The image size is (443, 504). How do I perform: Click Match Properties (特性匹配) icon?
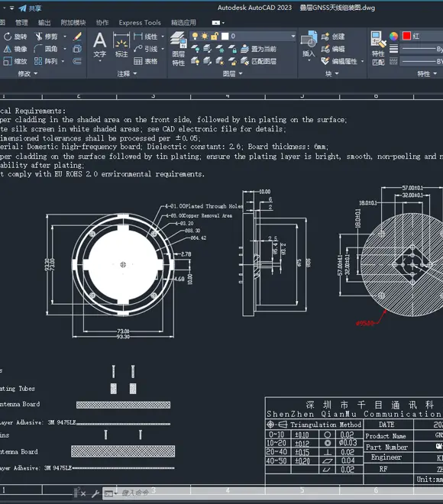click(378, 48)
